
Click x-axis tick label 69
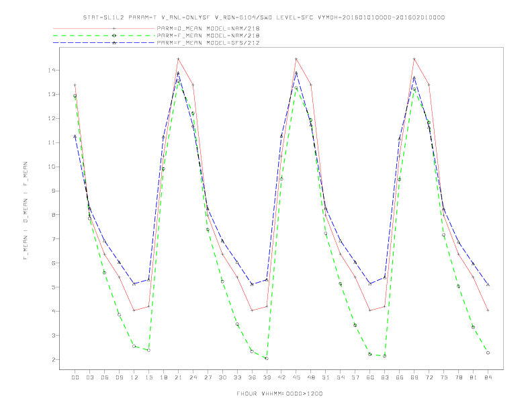(414, 377)
